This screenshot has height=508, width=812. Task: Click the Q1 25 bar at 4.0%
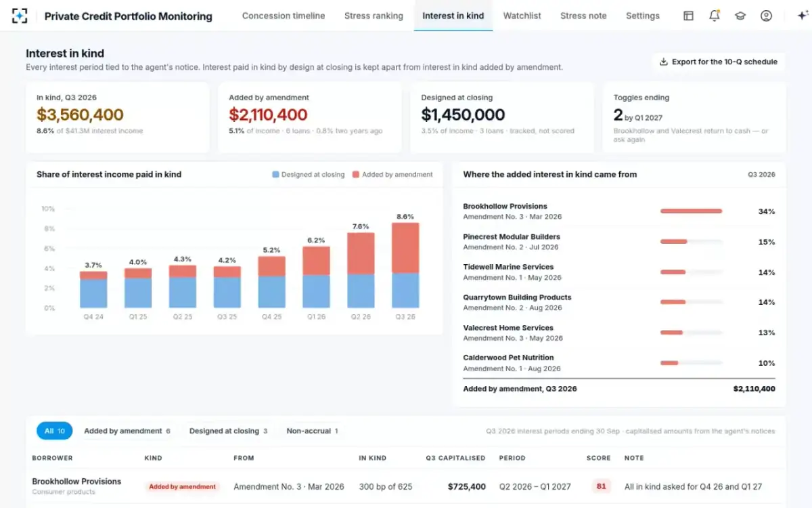(x=138, y=289)
